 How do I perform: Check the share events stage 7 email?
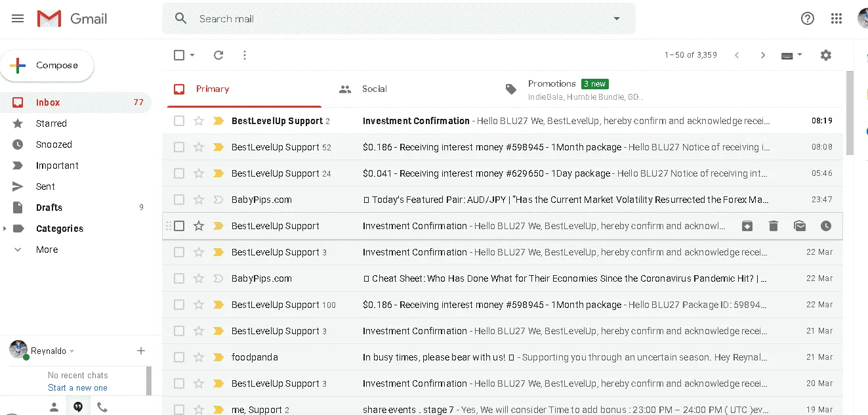(x=179, y=410)
